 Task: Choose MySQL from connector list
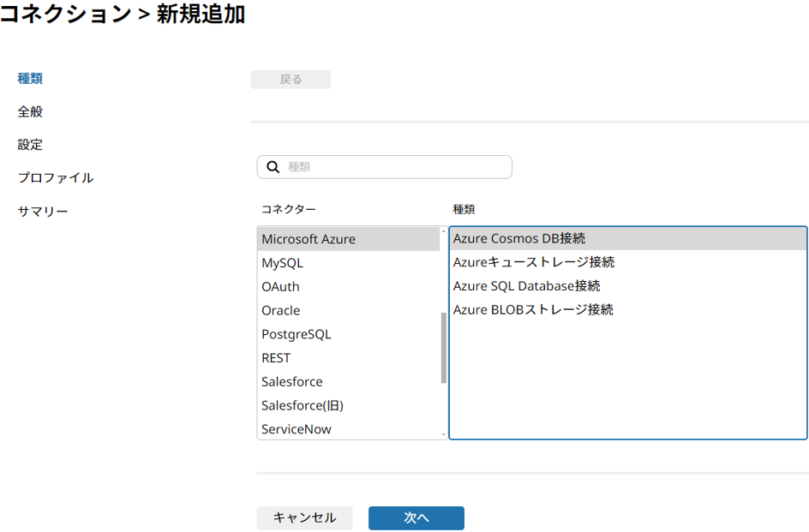click(x=283, y=263)
